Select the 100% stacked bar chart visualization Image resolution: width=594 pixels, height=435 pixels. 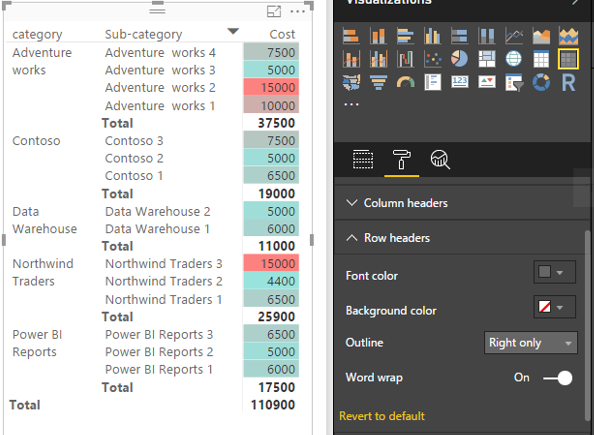460,36
